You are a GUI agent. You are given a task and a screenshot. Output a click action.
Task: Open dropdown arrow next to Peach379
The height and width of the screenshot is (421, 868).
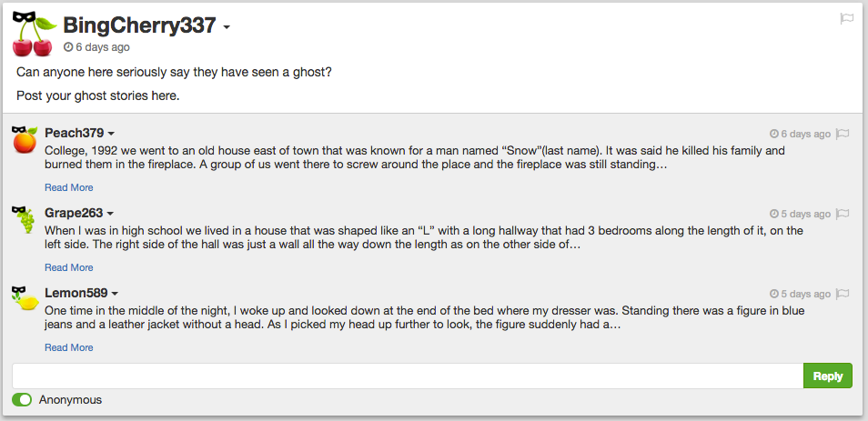[x=111, y=135]
